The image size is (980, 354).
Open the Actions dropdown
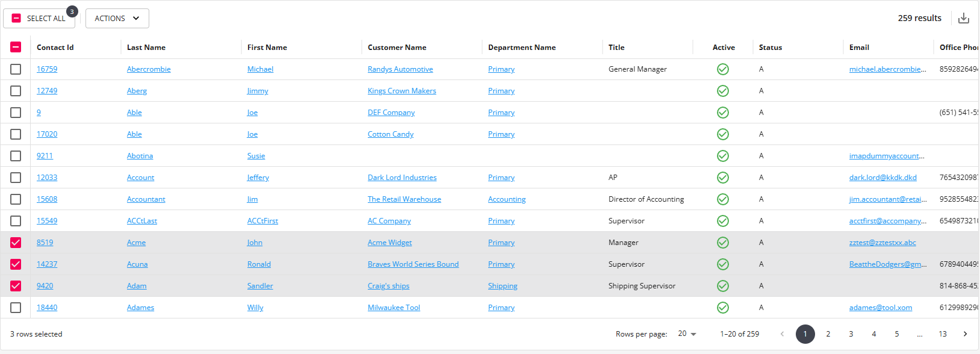click(117, 19)
